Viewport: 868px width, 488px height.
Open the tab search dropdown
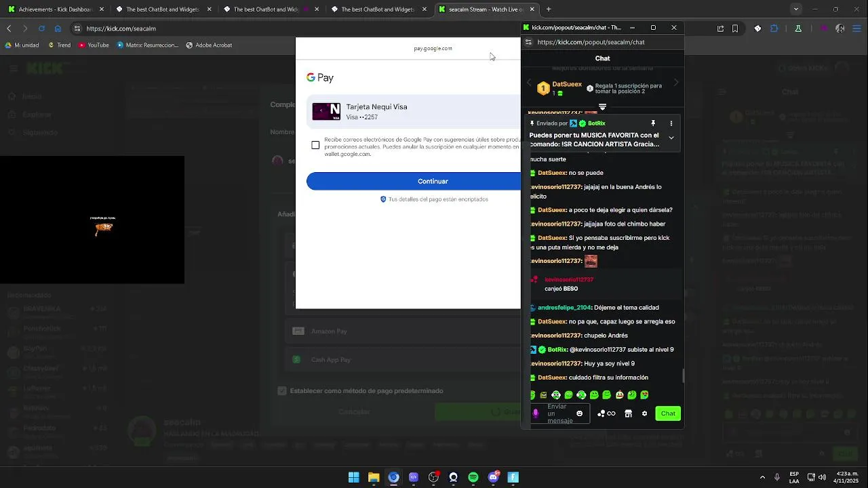(796, 9)
